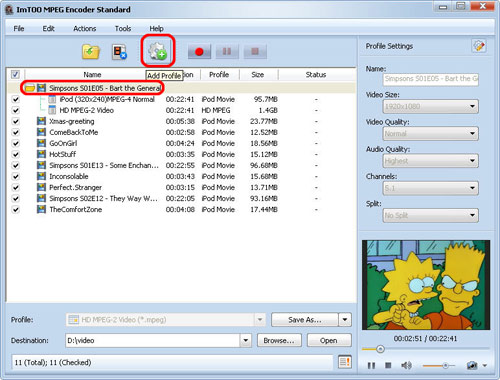Click the film icon of GoOnGirl
Screen dimensions: 500x380
pos(41,143)
